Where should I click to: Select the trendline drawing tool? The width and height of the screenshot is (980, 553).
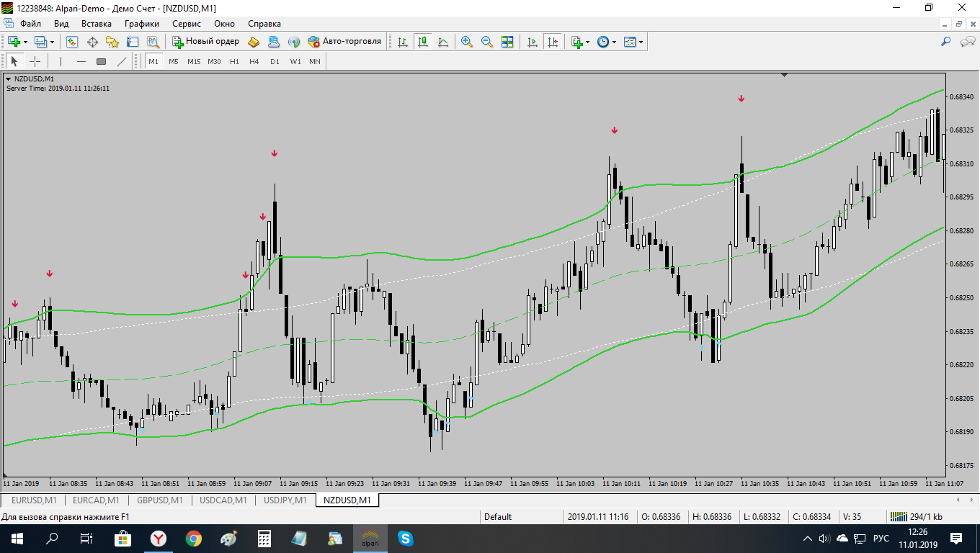tap(122, 61)
